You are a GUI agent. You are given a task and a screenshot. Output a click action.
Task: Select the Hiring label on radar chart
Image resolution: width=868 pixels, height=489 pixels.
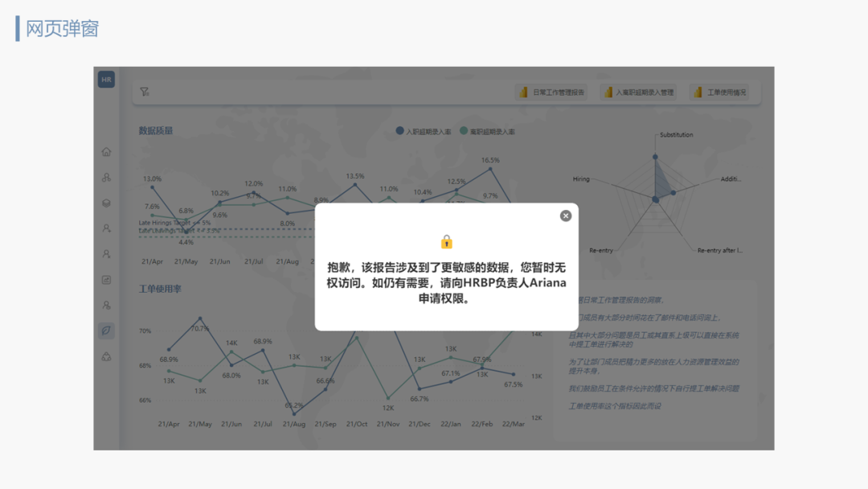(581, 179)
